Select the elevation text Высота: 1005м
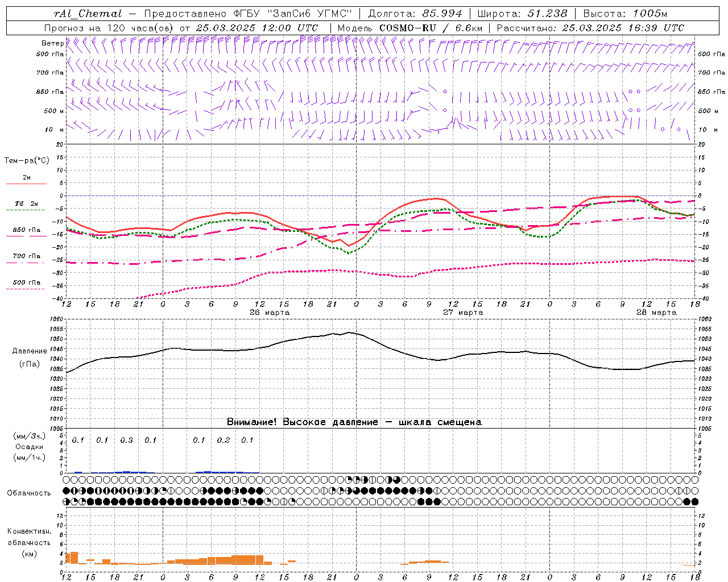 (x=625, y=14)
